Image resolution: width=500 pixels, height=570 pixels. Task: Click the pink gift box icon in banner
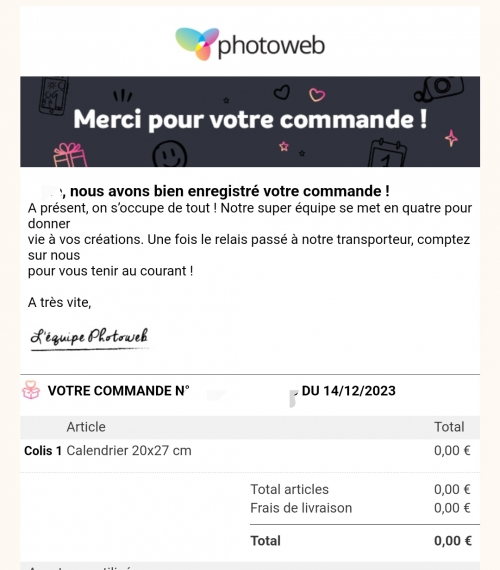click(x=70, y=155)
